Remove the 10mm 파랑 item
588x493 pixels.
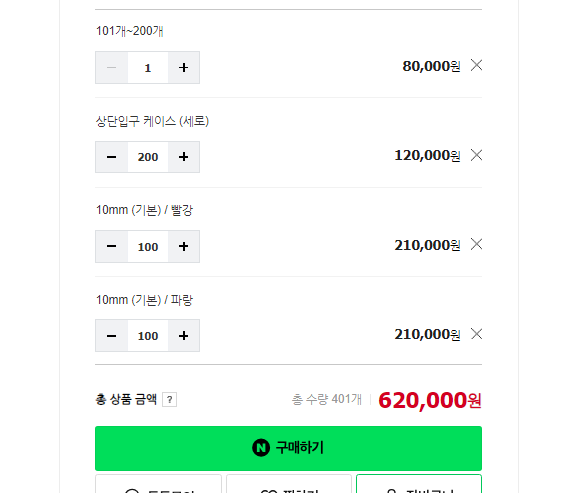[476, 333]
